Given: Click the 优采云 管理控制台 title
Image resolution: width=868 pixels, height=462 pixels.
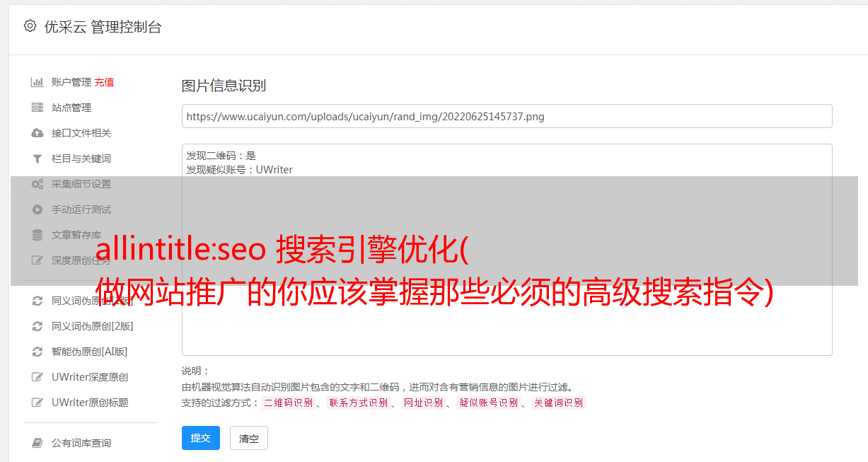Looking at the screenshot, I should pos(103,27).
